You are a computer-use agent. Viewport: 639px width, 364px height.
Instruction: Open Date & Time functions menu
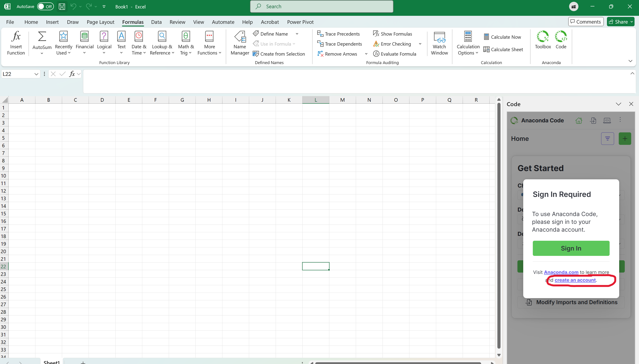point(139,43)
